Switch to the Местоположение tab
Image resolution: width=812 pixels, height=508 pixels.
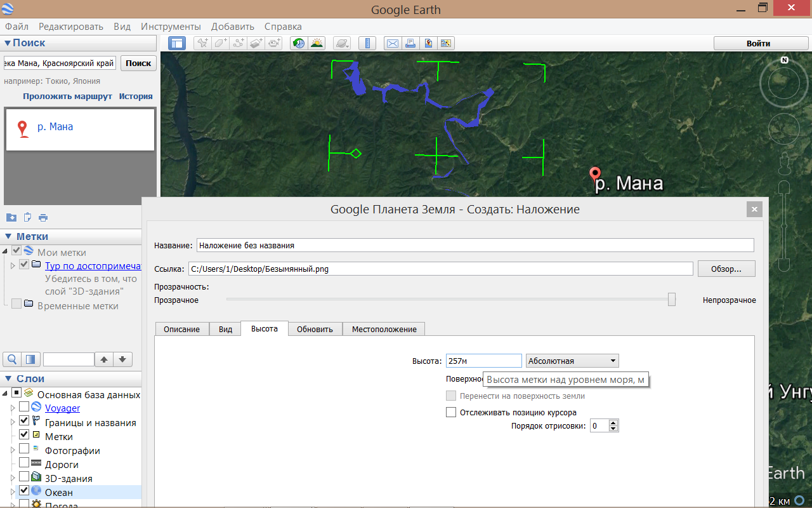pyautogui.click(x=384, y=329)
